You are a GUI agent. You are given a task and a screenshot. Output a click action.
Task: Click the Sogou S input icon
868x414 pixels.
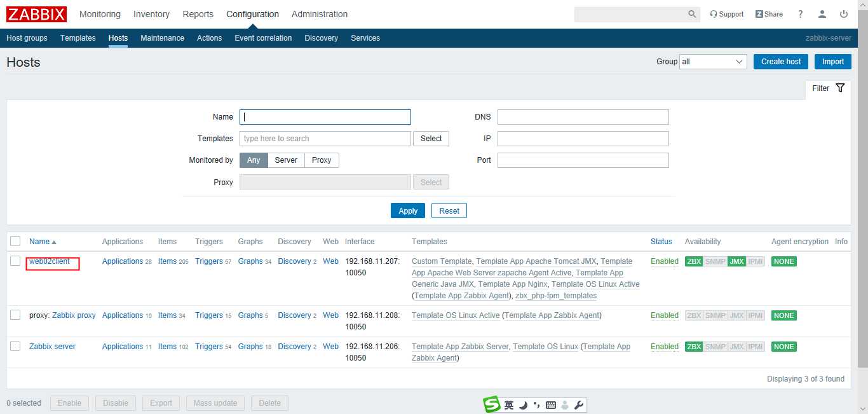tap(492, 404)
